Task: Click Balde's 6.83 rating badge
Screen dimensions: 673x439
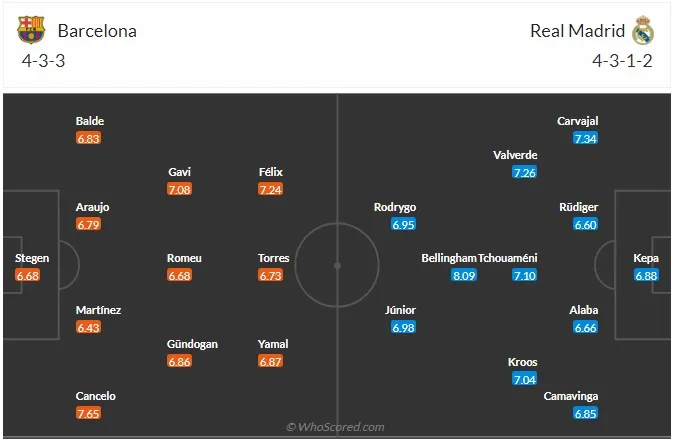Action: click(88, 138)
